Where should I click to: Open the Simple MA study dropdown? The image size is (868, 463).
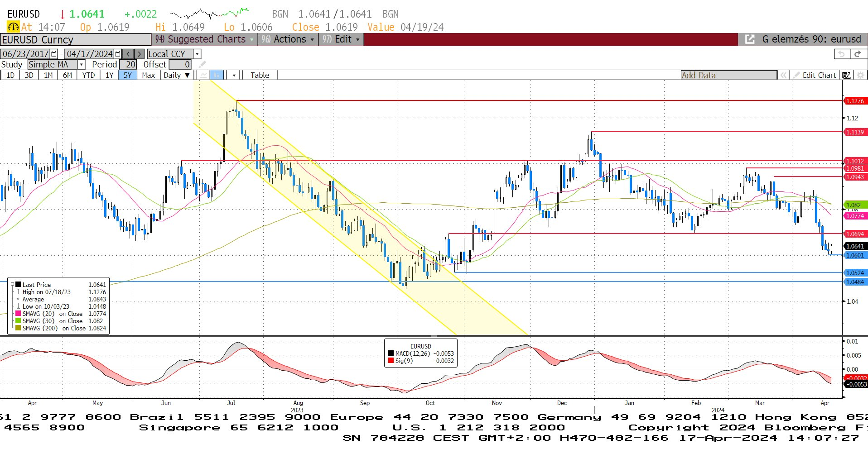[x=81, y=64]
